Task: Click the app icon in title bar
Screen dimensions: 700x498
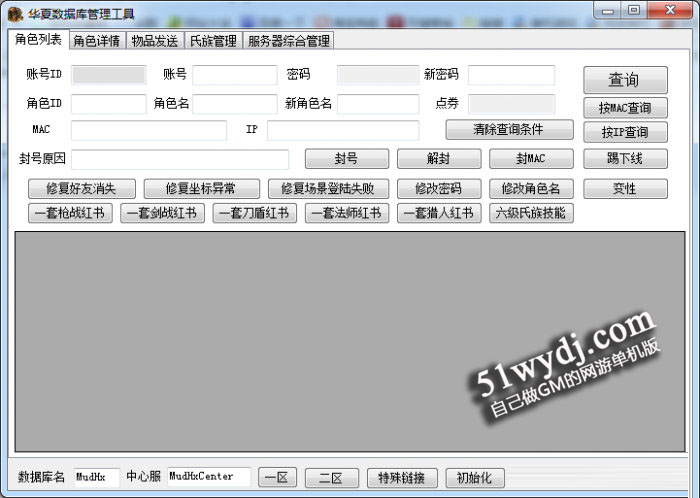Action: [16, 14]
